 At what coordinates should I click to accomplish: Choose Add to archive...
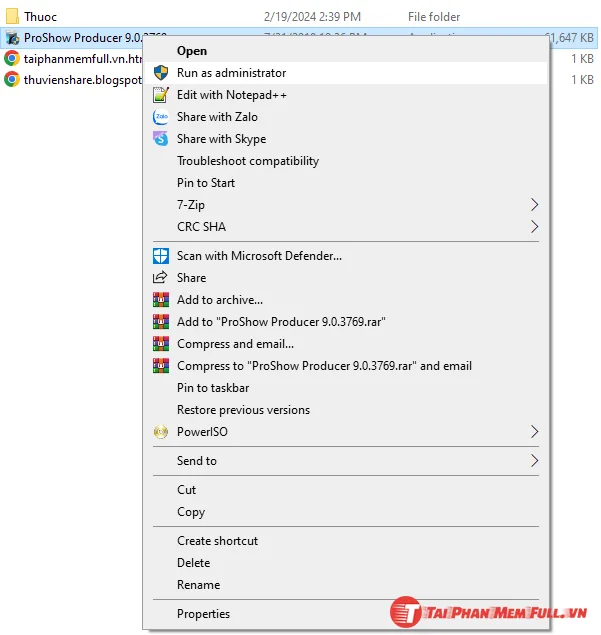coord(345,300)
